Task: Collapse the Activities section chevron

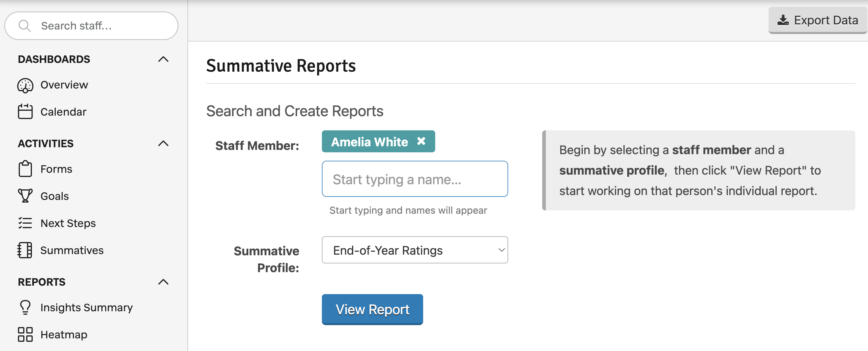Action: 163,144
